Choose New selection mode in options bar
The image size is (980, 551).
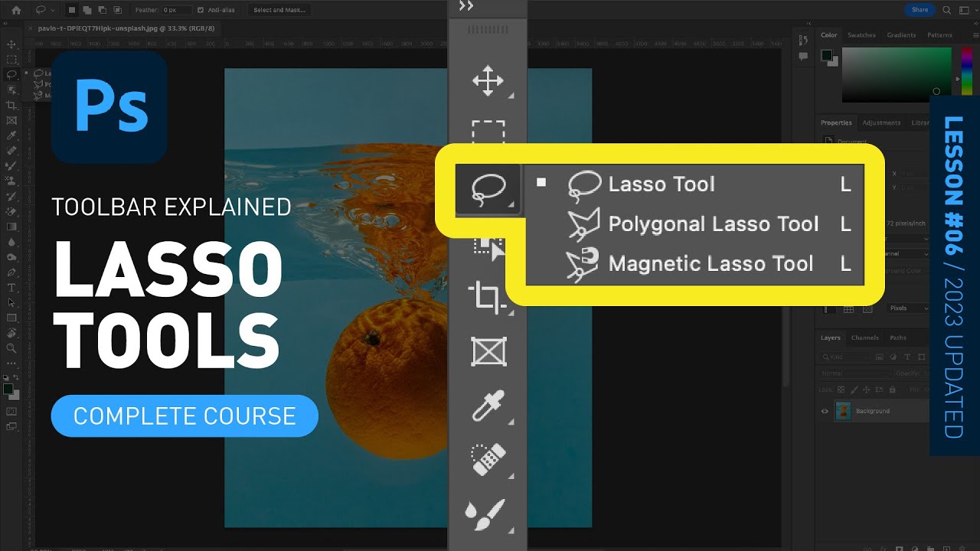pyautogui.click(x=72, y=10)
